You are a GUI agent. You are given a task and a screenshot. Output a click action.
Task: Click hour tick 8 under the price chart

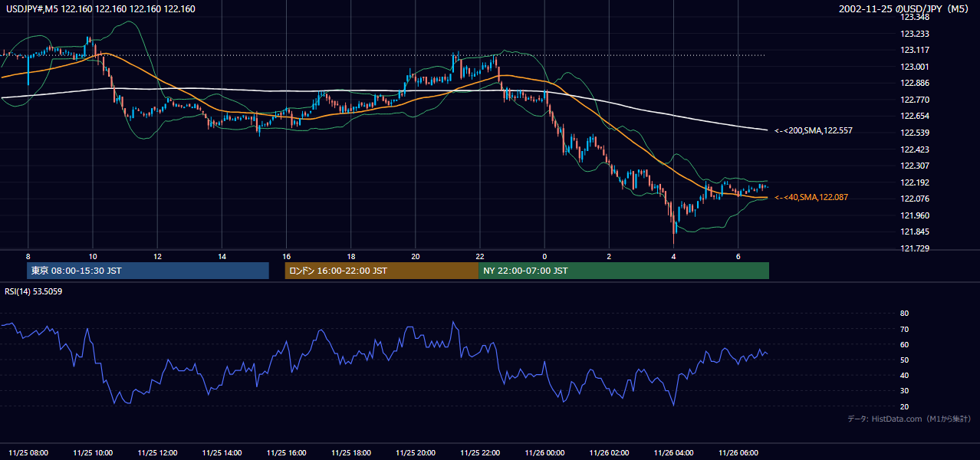coord(28,255)
